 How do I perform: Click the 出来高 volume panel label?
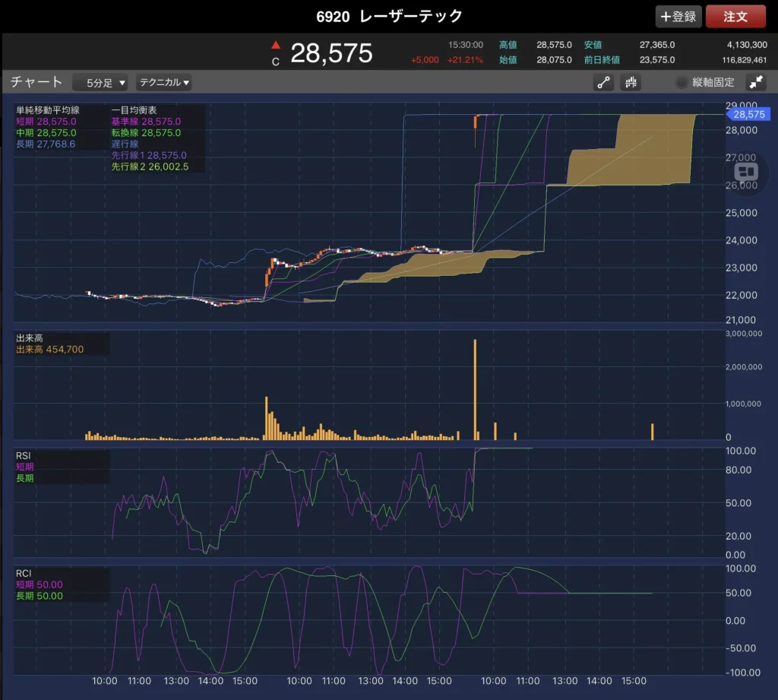pos(29,337)
